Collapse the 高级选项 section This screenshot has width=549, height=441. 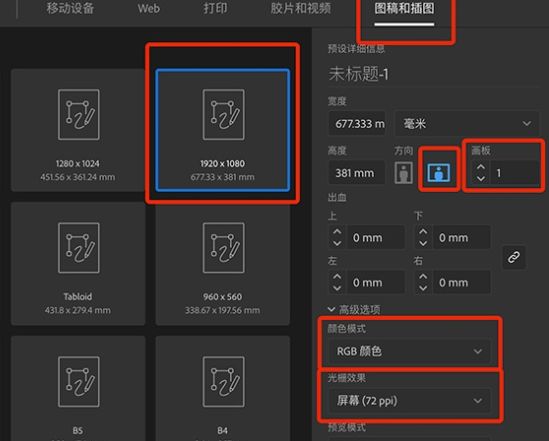pyautogui.click(x=354, y=309)
